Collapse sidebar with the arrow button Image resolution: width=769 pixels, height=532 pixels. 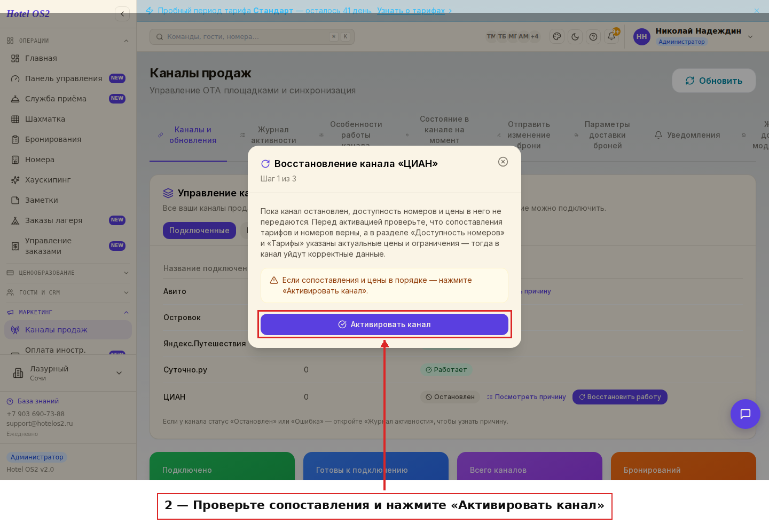tap(122, 14)
